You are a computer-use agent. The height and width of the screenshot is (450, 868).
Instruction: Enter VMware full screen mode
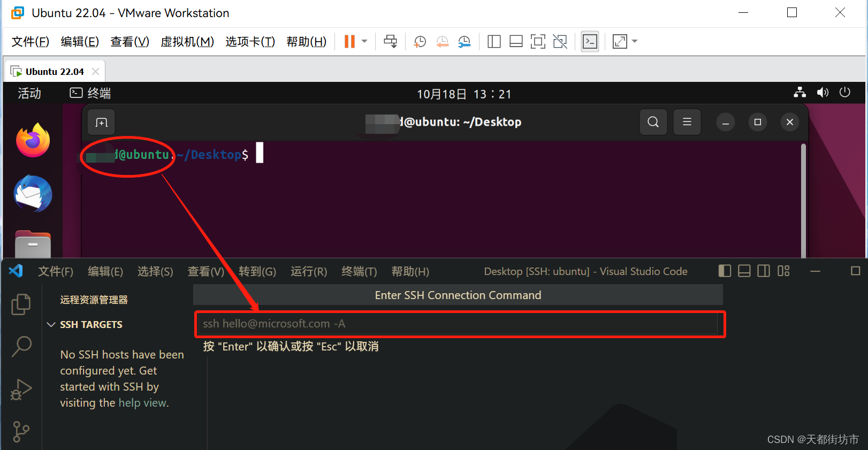(538, 42)
